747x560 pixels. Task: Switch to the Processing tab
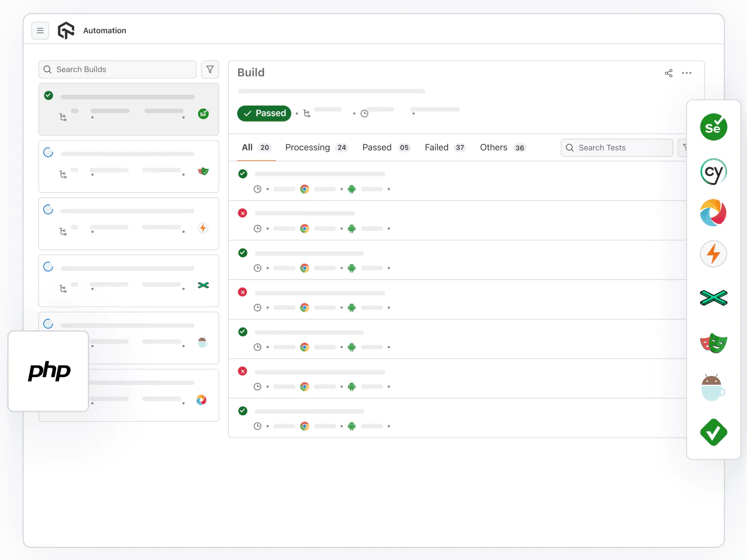pyautogui.click(x=315, y=148)
